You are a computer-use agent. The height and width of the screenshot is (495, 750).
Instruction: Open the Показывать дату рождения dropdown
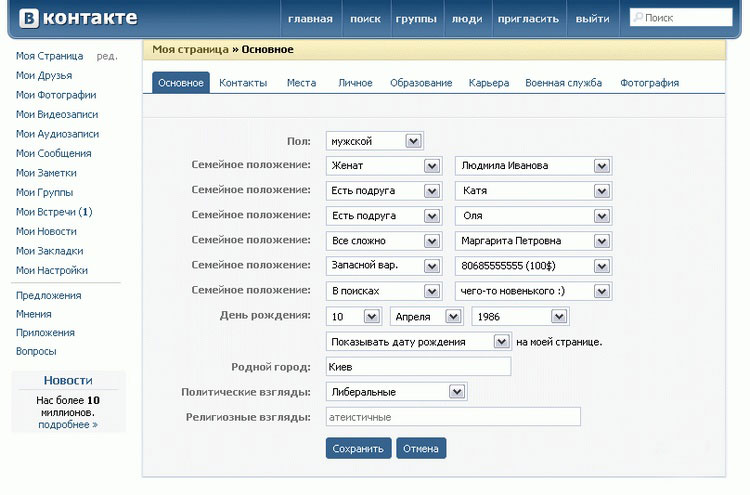502,342
